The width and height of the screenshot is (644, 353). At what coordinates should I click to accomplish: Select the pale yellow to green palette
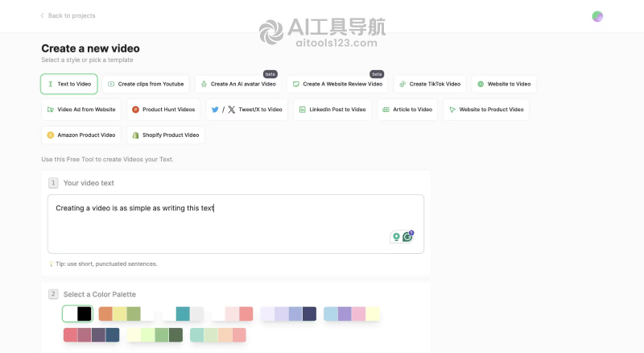click(x=155, y=335)
